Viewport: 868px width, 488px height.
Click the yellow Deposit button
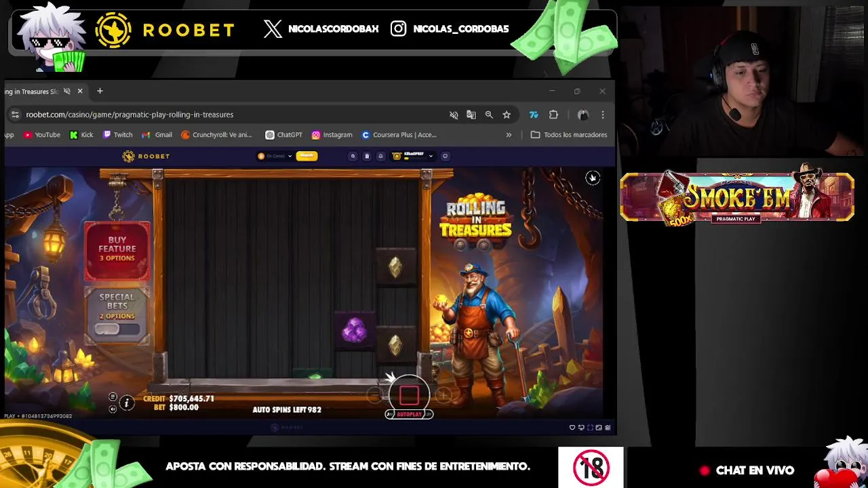[307, 156]
